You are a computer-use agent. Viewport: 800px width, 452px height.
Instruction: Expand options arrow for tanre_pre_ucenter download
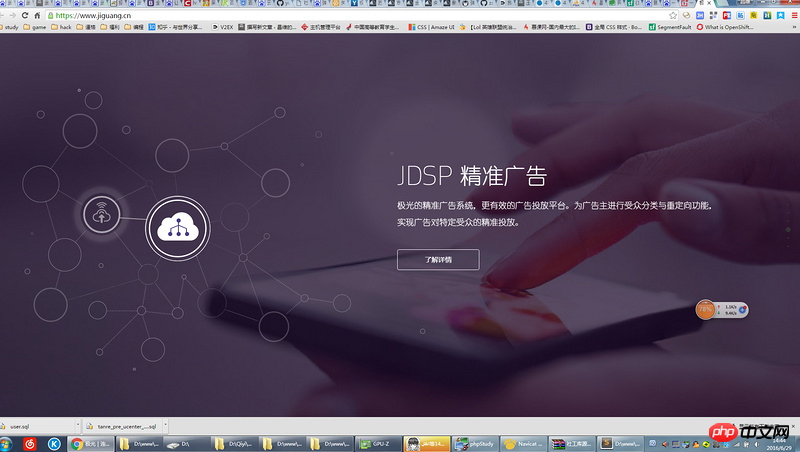165,424
